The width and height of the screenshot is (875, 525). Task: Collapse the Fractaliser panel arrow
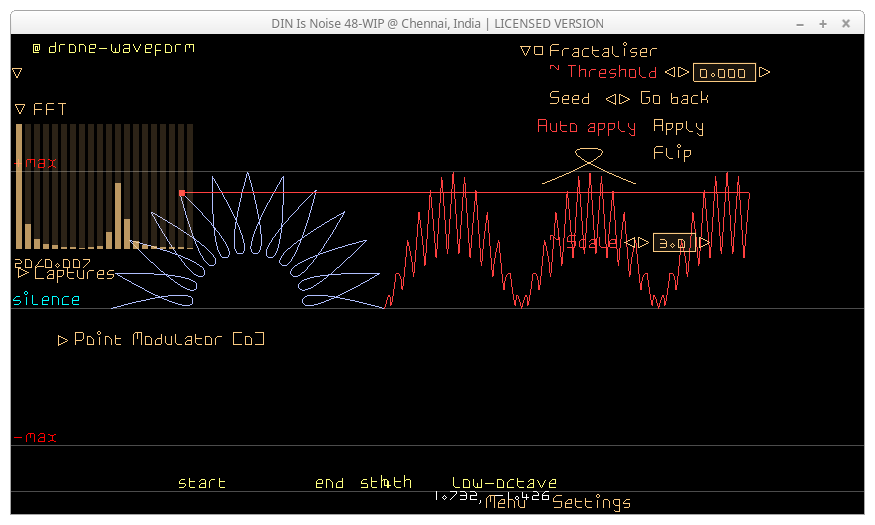tap(525, 51)
